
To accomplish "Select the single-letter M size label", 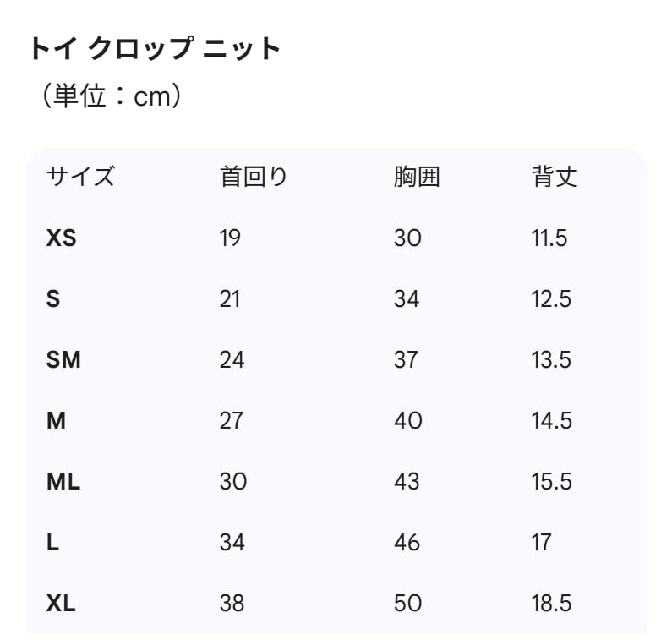I will [x=56, y=421].
